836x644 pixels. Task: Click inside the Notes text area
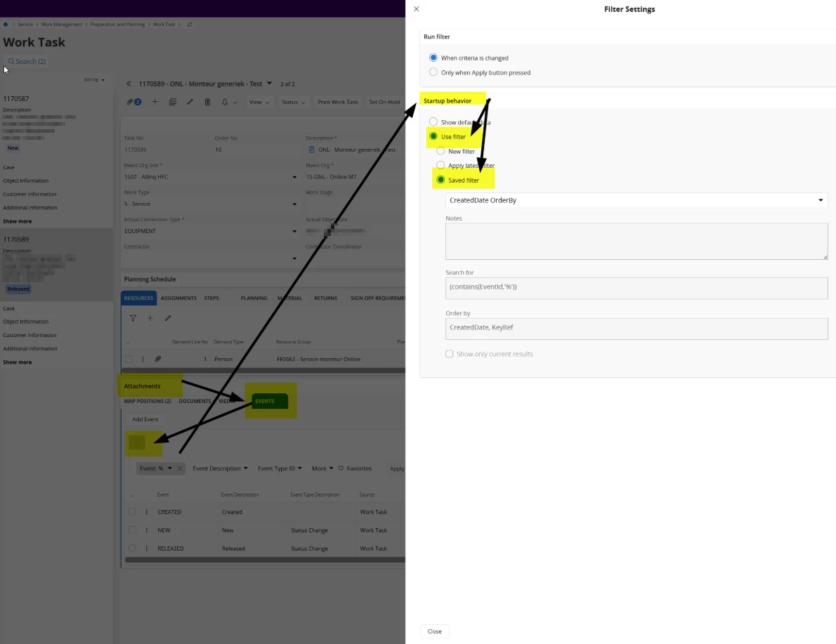[636, 242]
